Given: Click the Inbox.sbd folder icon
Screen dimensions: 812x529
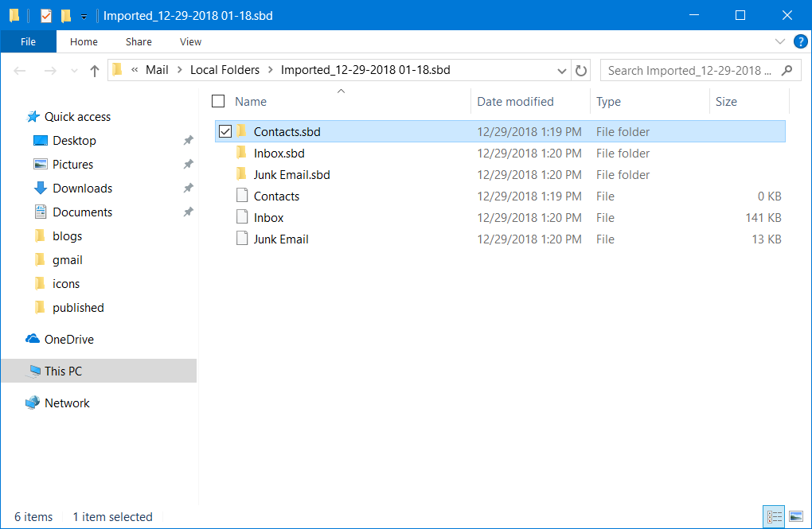Looking at the screenshot, I should click(241, 152).
